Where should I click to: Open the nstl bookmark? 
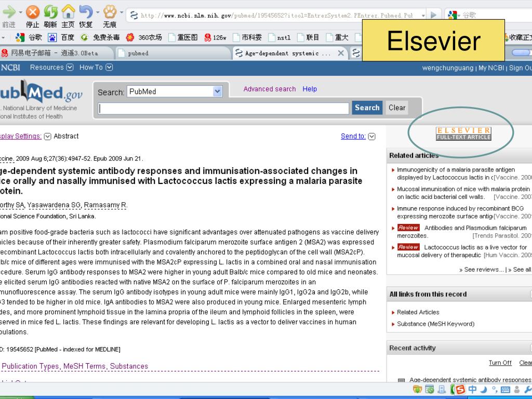point(280,37)
